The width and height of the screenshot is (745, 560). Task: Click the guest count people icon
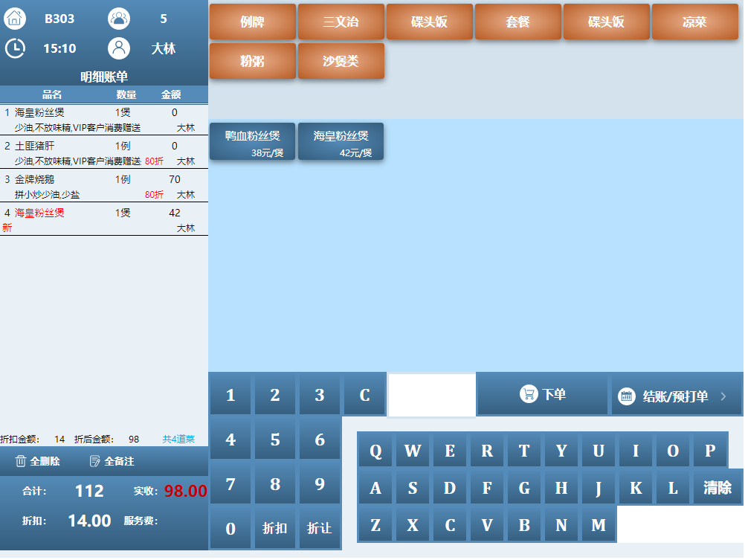coord(119,19)
